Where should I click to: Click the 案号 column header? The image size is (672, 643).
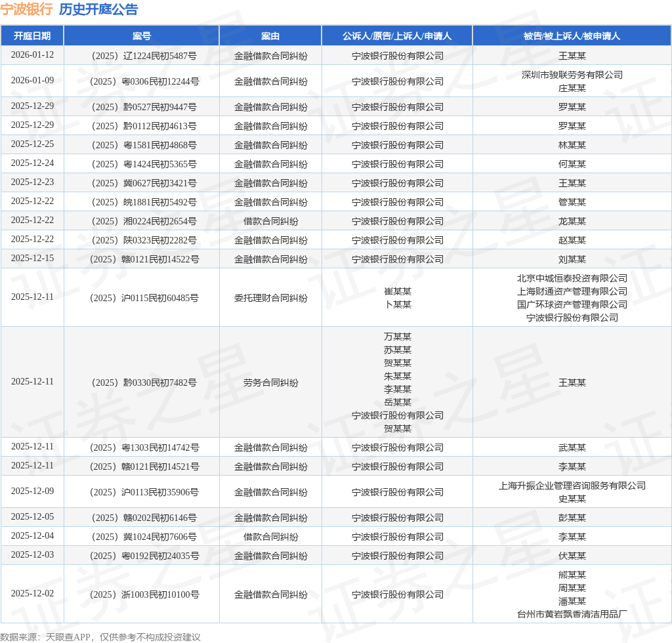[x=142, y=36]
